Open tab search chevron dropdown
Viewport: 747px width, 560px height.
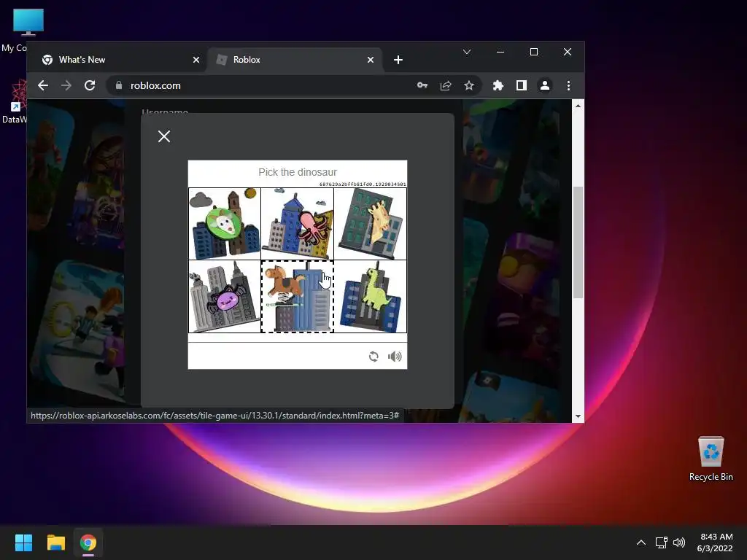click(467, 52)
